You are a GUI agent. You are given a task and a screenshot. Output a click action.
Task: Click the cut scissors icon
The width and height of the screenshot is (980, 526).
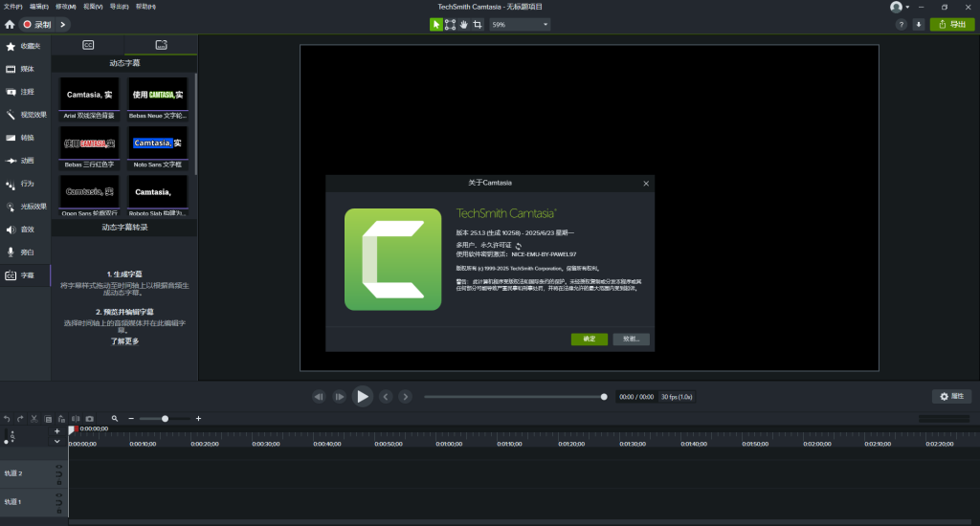tap(34, 418)
